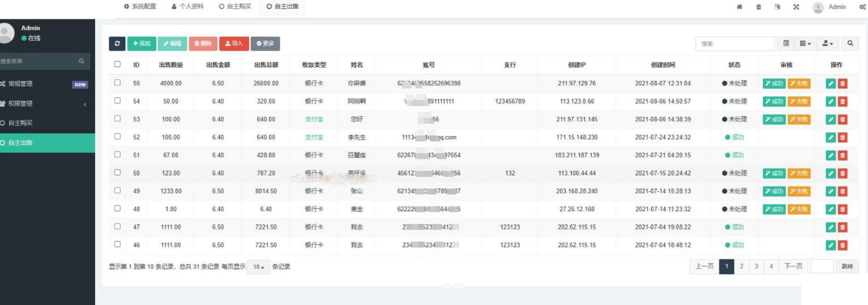Click the green 添加 button

(x=142, y=43)
